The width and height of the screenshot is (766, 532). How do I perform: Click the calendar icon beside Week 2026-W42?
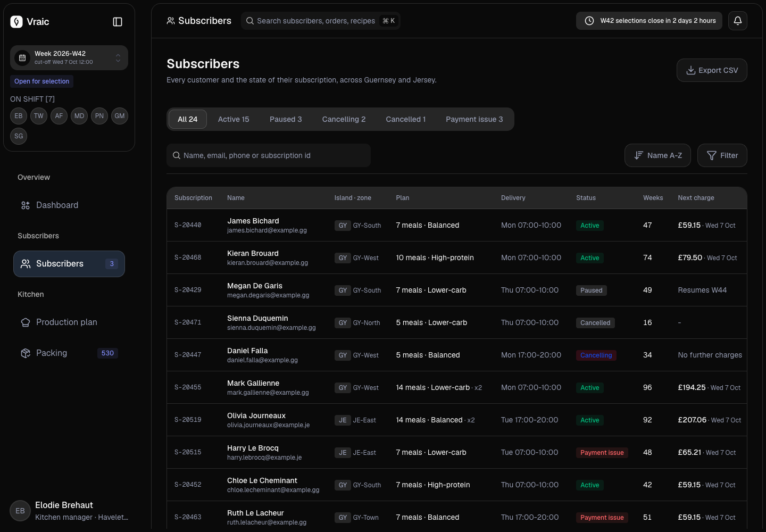[22, 58]
